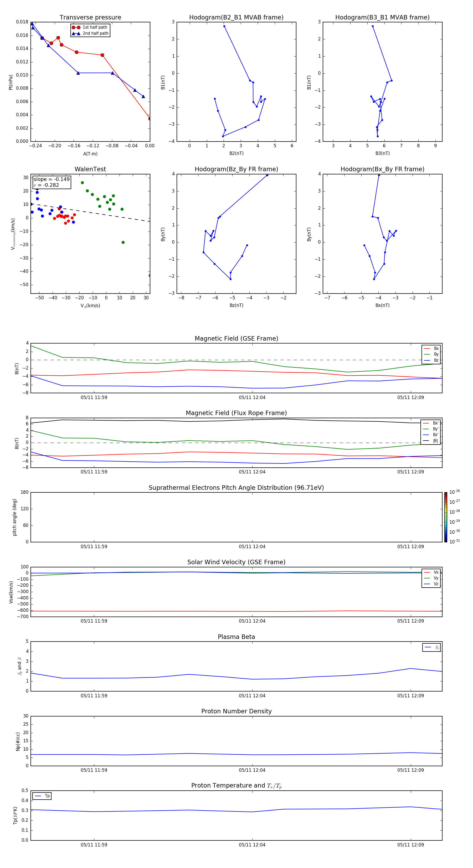The image size is (473, 868).
Task: Click the 'Proton Number Density' title
Action: click(236, 711)
